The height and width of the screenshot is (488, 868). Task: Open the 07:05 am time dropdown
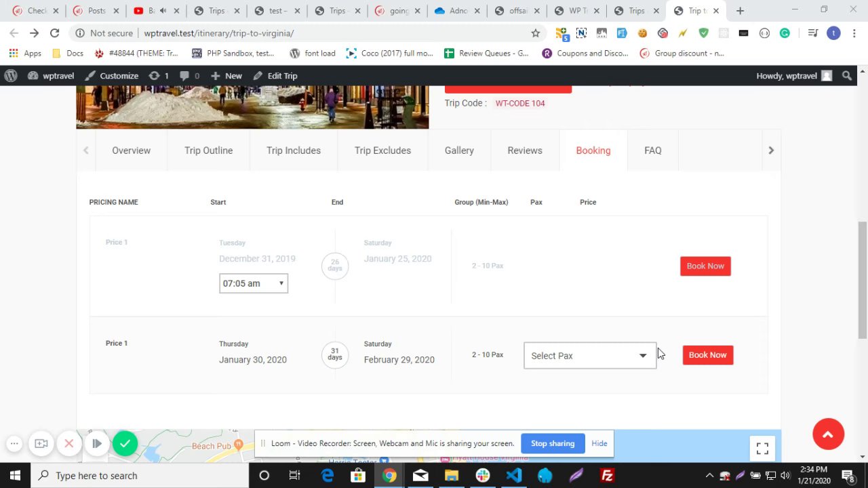tap(254, 283)
